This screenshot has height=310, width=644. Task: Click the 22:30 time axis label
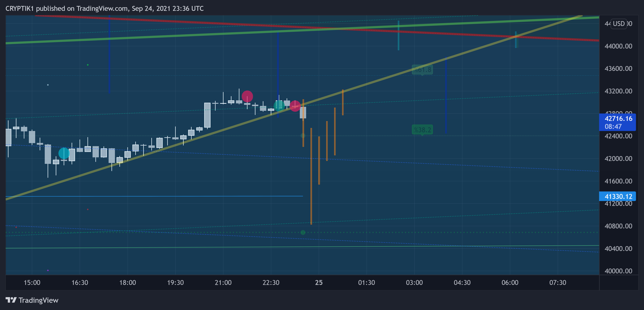click(271, 283)
